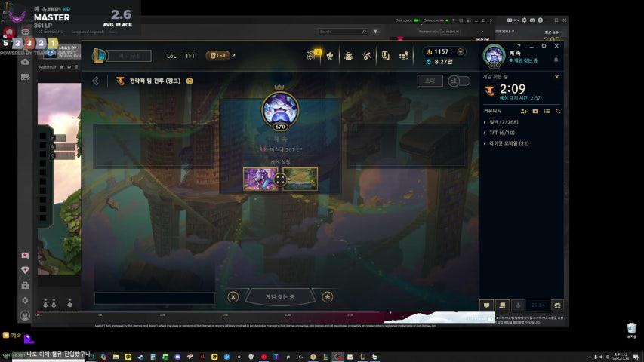Click the system clock in taskbar
The height and width of the screenshot is (362, 644).
[620, 357]
